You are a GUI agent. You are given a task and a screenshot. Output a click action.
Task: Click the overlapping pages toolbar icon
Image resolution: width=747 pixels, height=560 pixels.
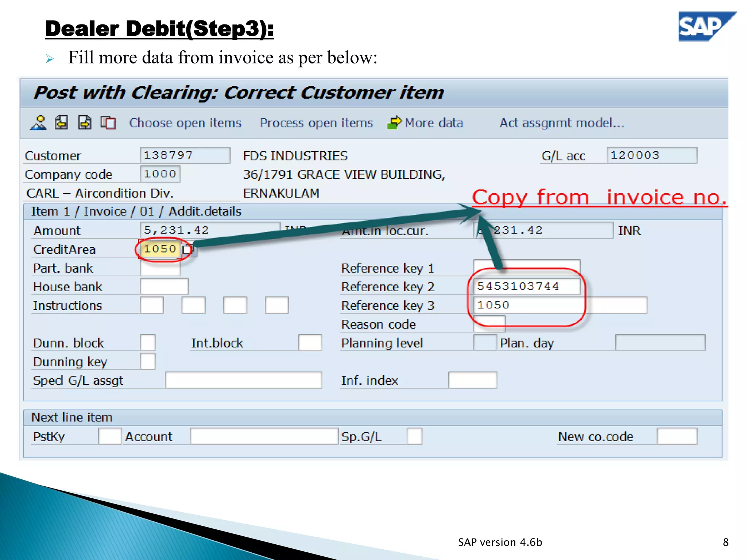pos(108,123)
